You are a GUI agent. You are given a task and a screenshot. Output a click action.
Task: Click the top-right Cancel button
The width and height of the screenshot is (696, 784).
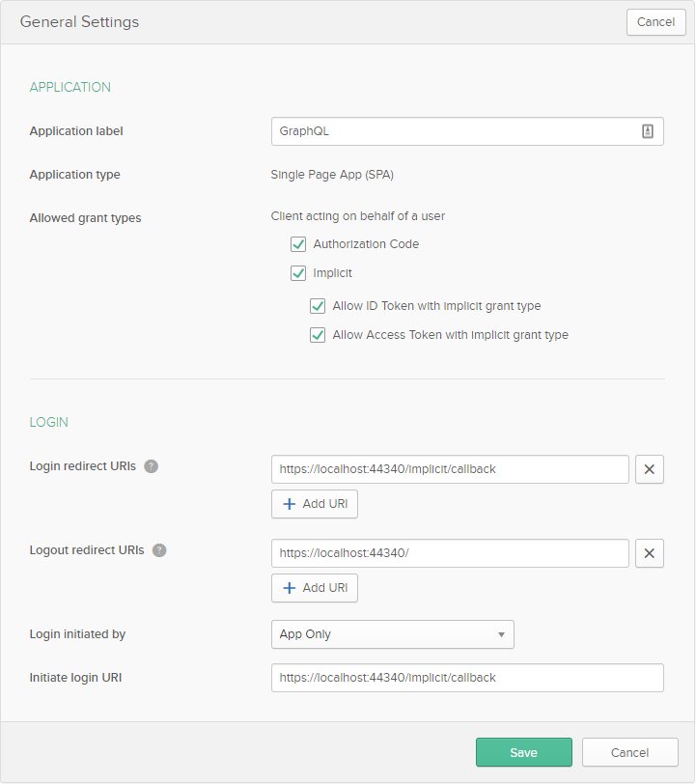tap(655, 22)
